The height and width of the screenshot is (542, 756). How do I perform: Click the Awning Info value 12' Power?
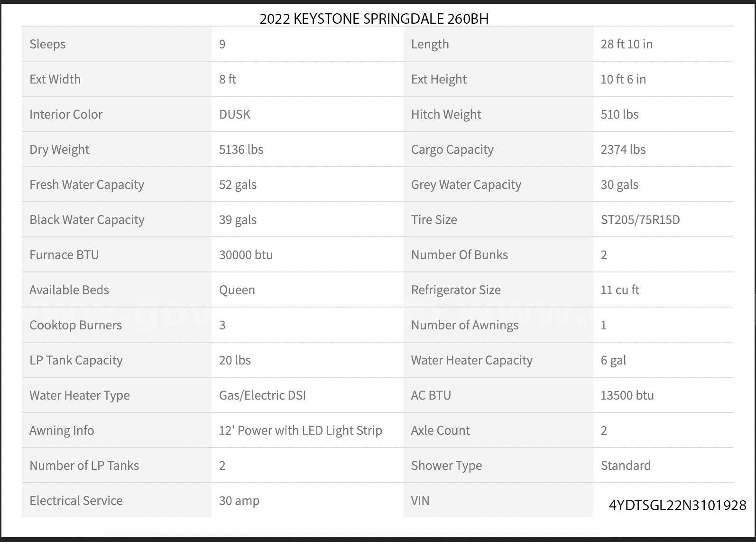pyautogui.click(x=300, y=430)
